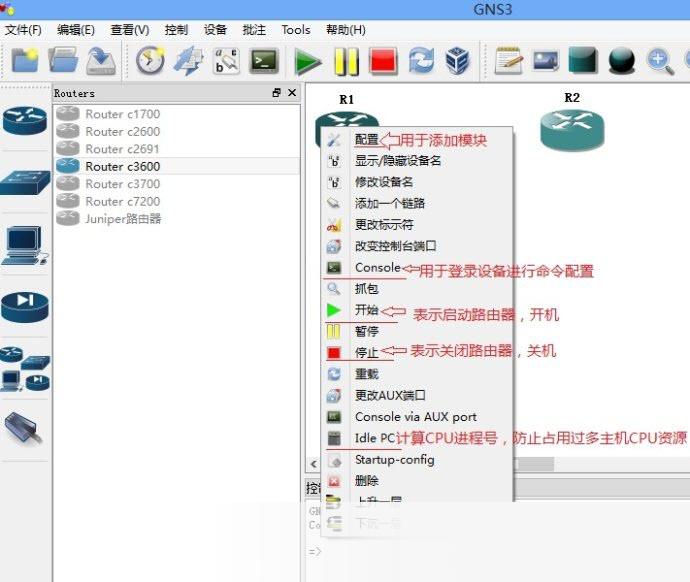Choose Console via AUX port entry

[417, 417]
